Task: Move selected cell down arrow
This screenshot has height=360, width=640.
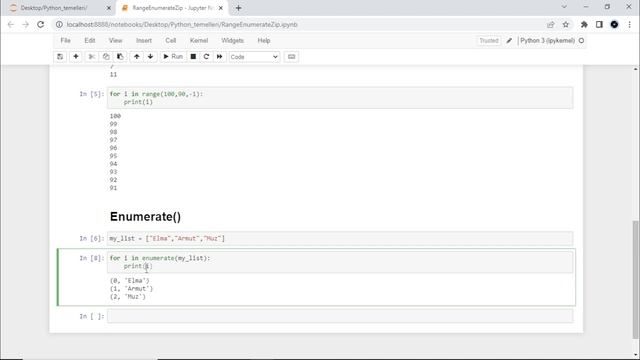Action: point(151,57)
